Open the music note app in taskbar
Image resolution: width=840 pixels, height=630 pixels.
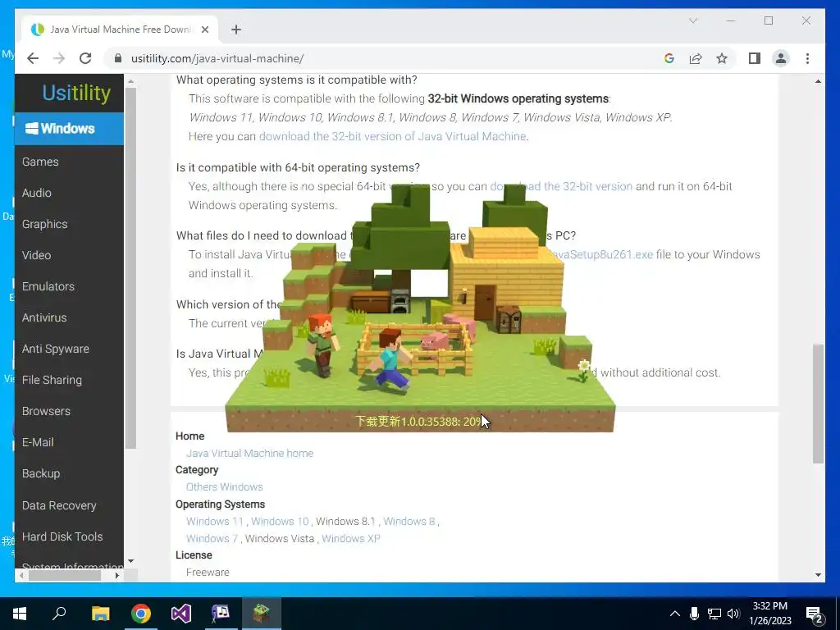[x=221, y=614]
